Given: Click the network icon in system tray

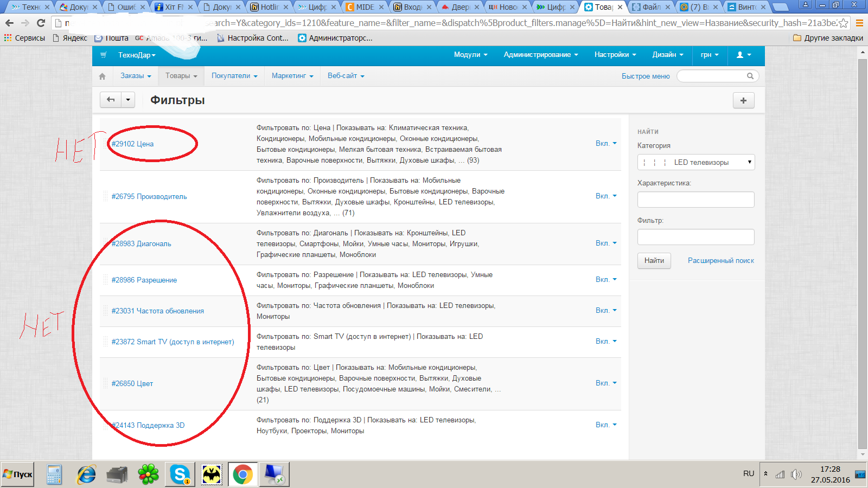Looking at the screenshot, I should [780, 474].
